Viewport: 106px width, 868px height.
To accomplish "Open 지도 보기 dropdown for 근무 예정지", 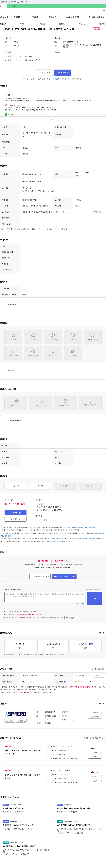I will (99, 212).
